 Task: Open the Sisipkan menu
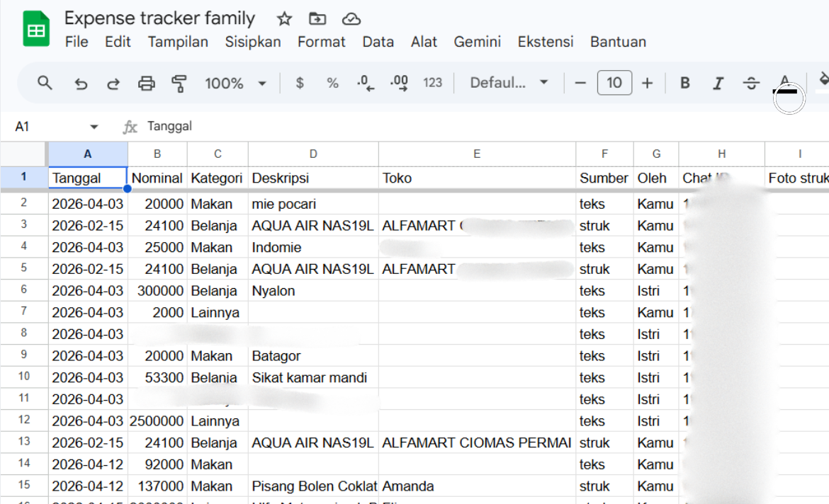(253, 42)
